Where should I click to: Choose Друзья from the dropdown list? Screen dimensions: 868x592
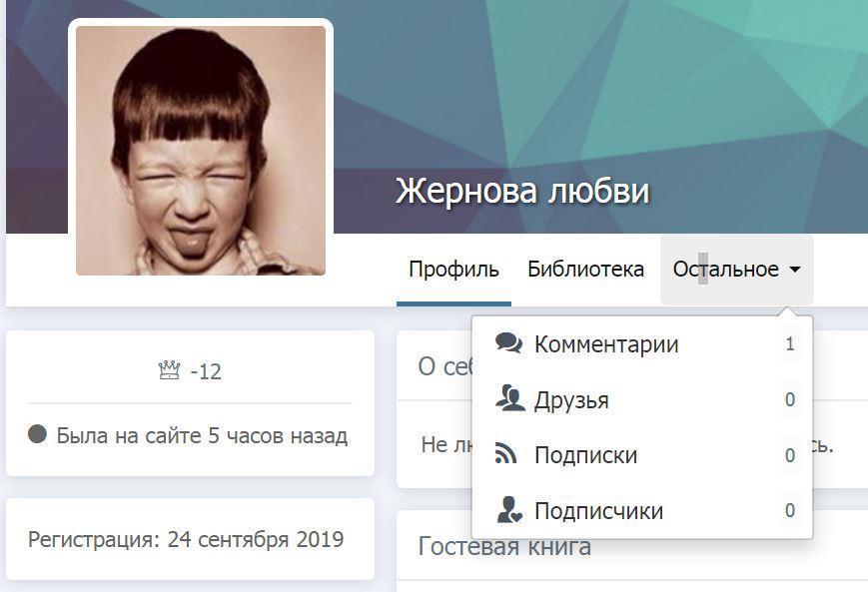(x=642, y=399)
